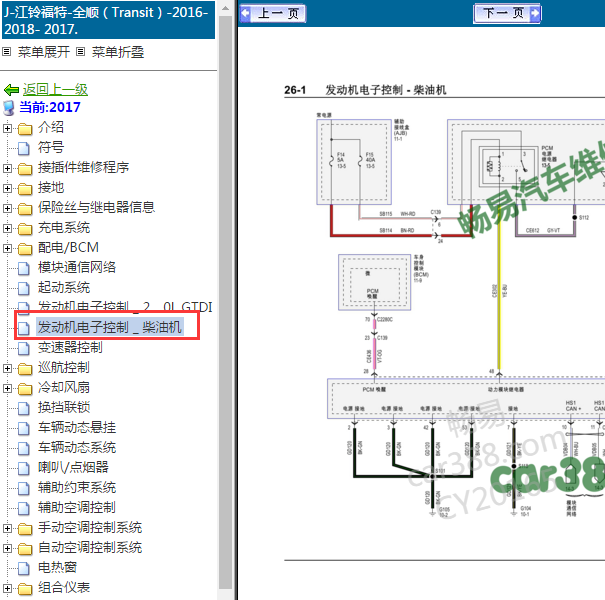Expand the 手动空调控制系统 folder

(7, 528)
